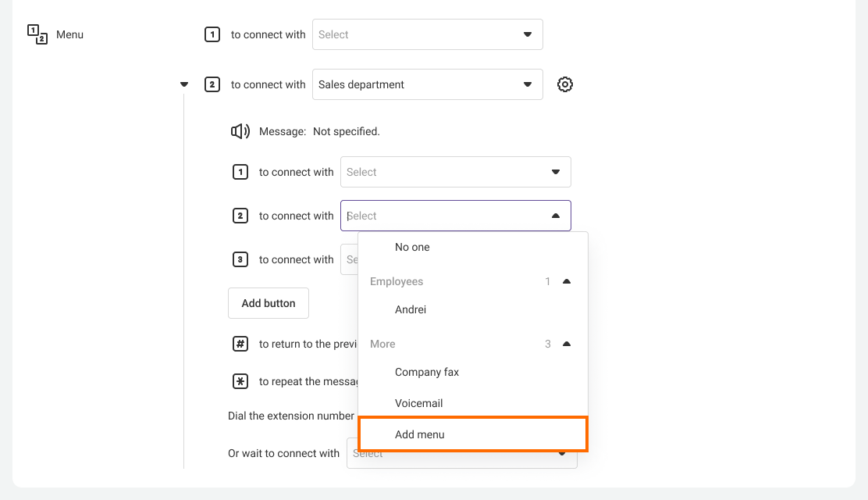Click the speaker icon next to Message

click(x=240, y=131)
